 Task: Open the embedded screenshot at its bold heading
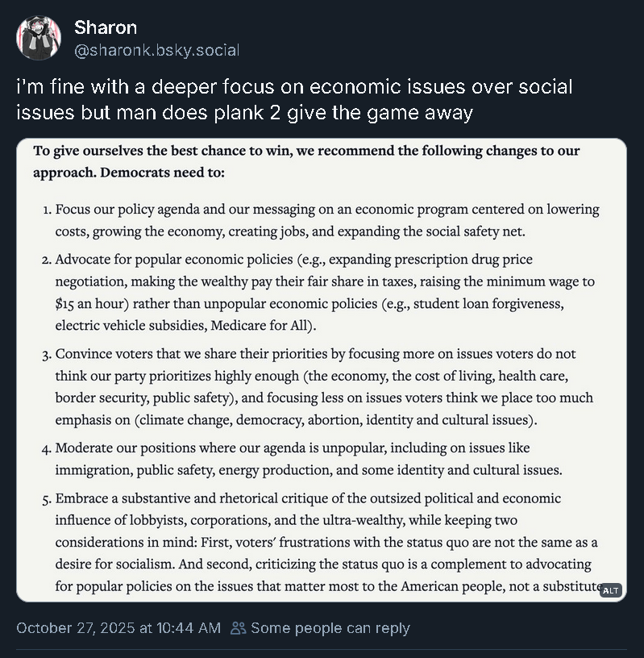tap(306, 151)
